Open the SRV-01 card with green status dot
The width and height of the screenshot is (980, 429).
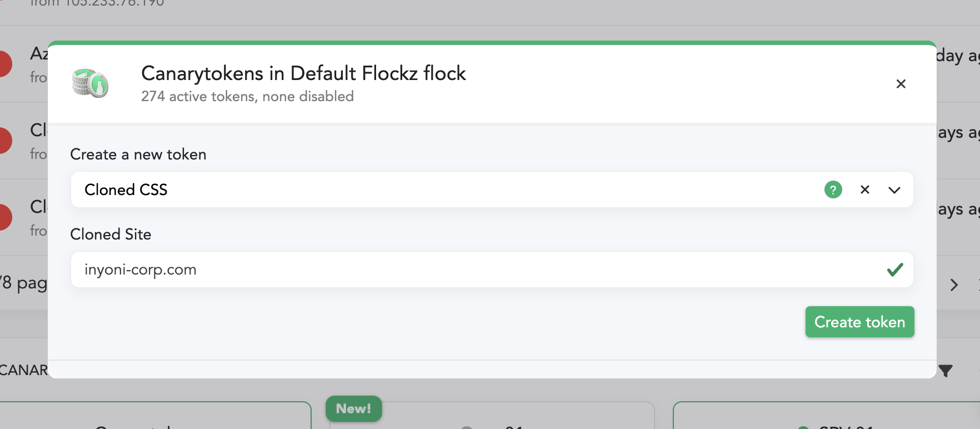[827, 415]
